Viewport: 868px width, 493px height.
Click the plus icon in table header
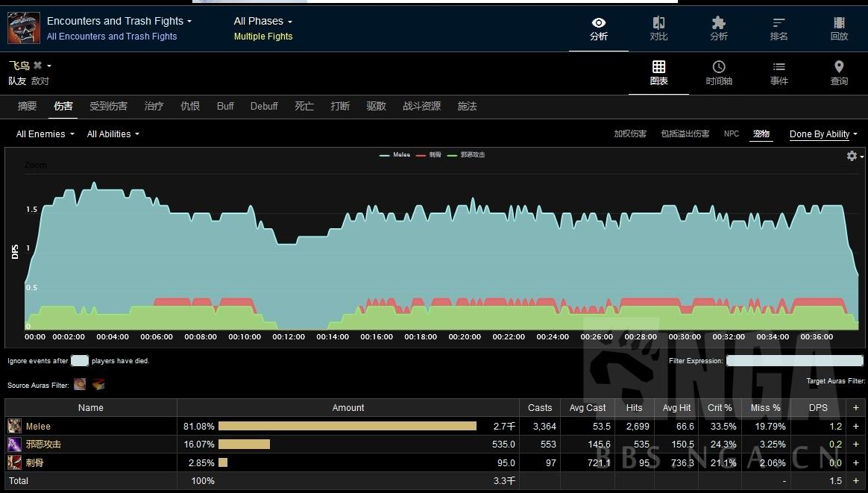click(856, 408)
